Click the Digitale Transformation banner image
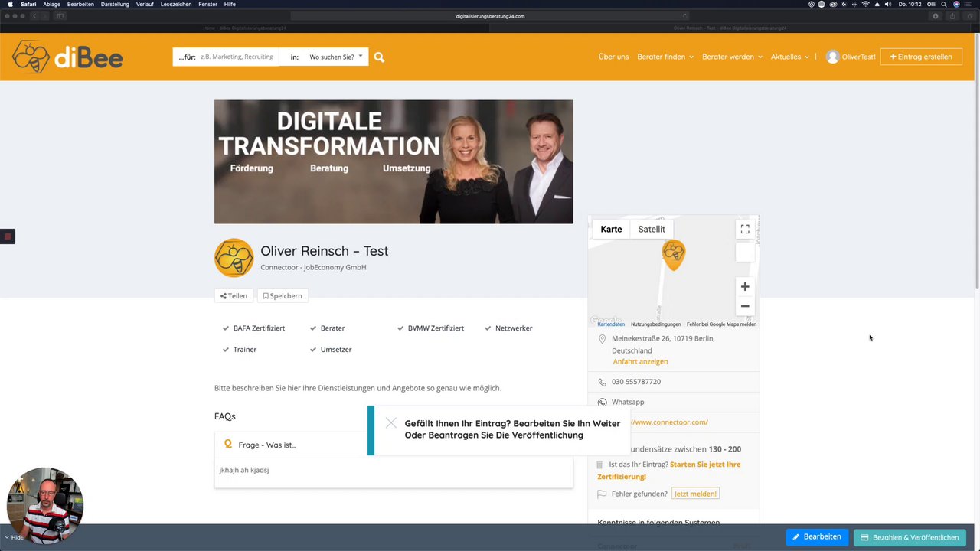Viewport: 980px width, 551px height. [394, 161]
